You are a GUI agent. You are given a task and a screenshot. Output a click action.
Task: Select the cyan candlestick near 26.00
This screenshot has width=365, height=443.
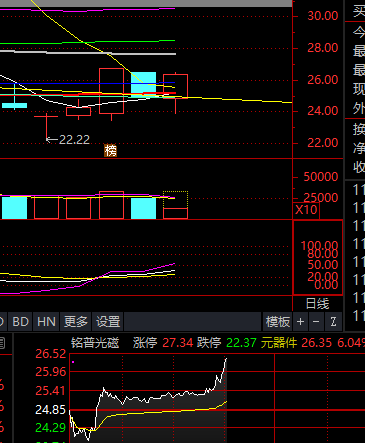tap(143, 84)
